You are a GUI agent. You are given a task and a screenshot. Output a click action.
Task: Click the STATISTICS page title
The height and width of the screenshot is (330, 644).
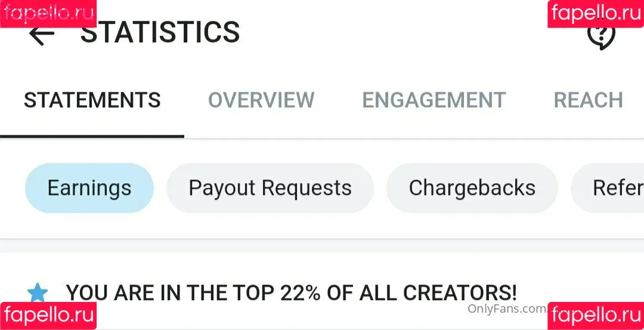(x=160, y=32)
